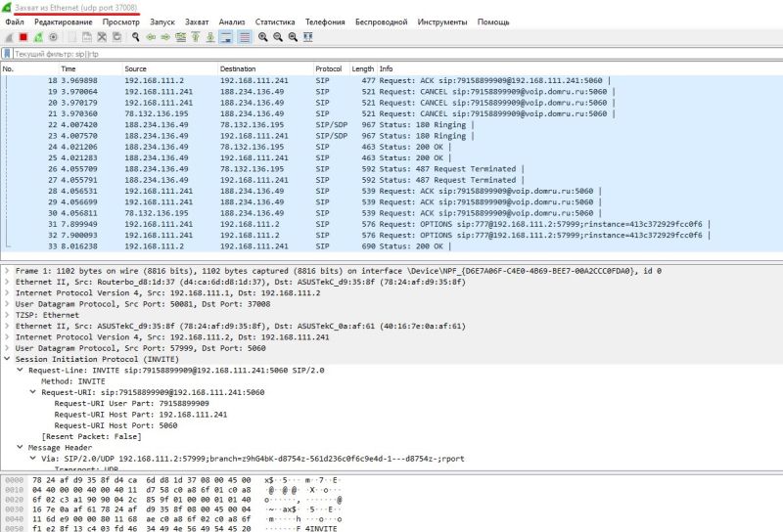
Task: Click the filter bookmark icon
Action: 7,54
